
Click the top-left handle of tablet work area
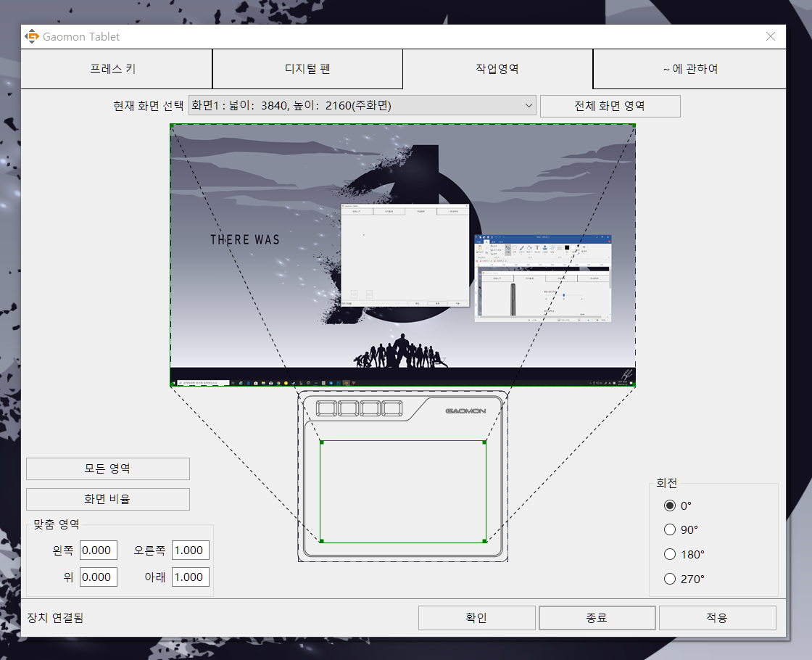coord(322,442)
